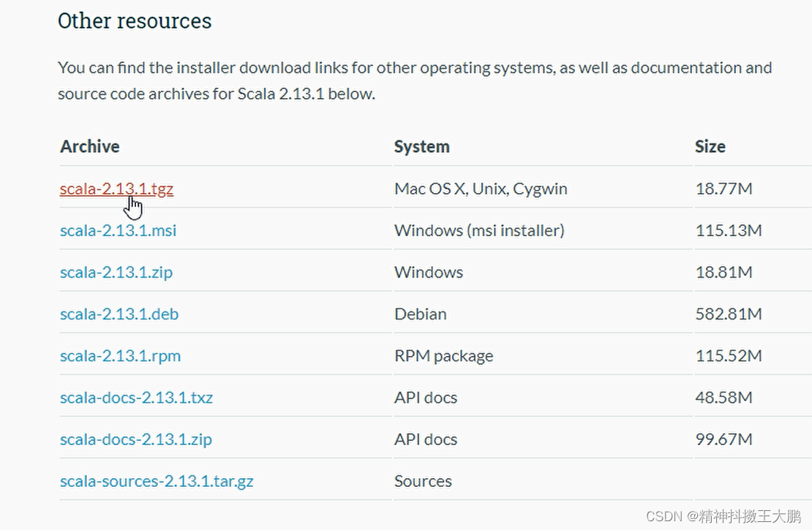Open the scala-docs-2.13.1.txz API docs link
Screen dimensions: 812x530
(136, 398)
